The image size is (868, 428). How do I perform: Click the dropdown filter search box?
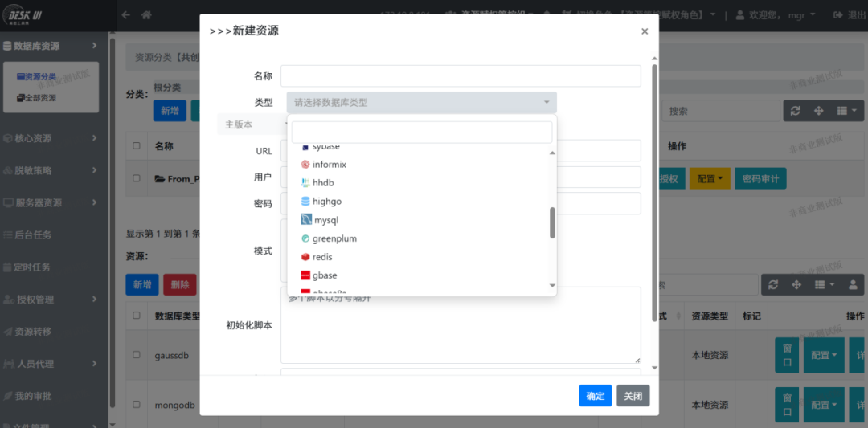(x=422, y=132)
